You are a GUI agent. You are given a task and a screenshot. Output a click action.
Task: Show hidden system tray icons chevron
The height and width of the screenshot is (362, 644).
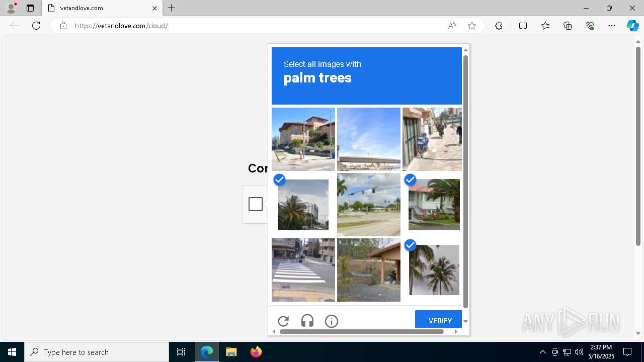click(x=542, y=352)
